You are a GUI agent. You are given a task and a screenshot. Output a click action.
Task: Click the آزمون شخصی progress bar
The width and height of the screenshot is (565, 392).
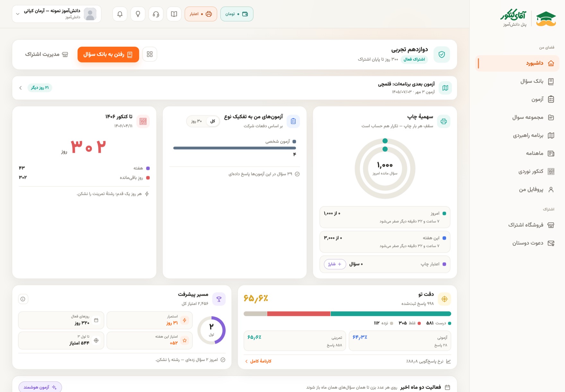click(x=235, y=148)
